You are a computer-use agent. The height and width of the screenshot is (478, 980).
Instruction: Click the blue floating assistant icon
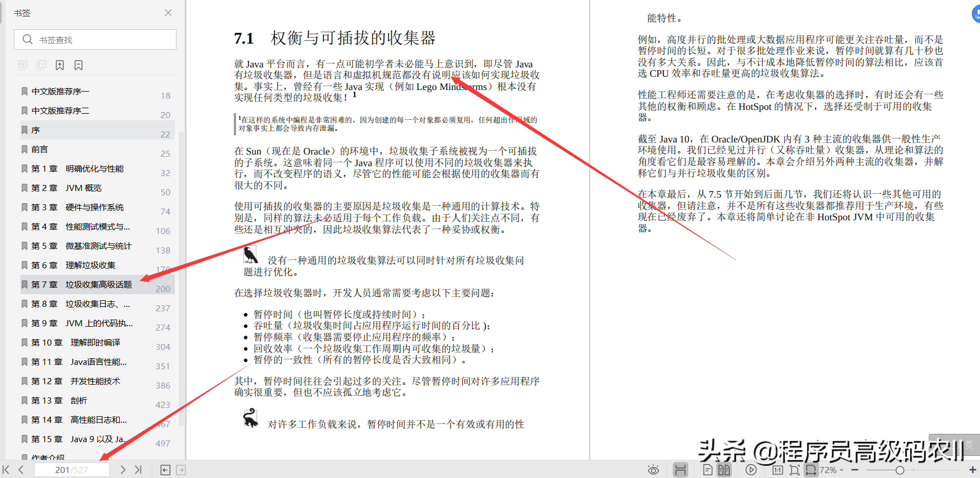tap(976, 14)
